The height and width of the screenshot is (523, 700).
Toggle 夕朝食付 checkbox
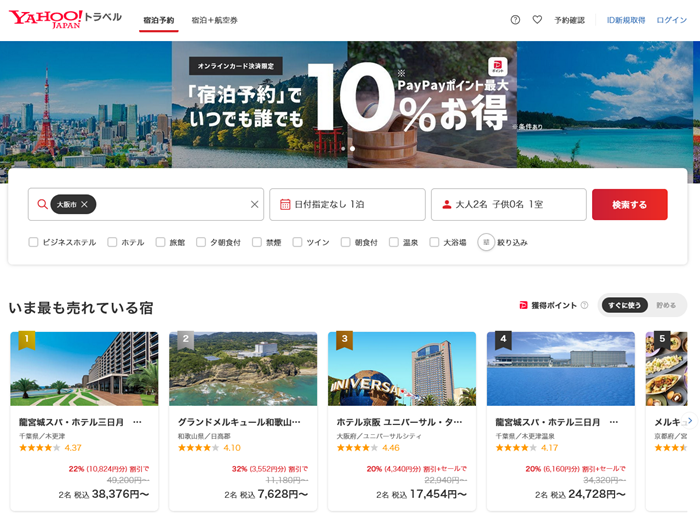tap(201, 242)
